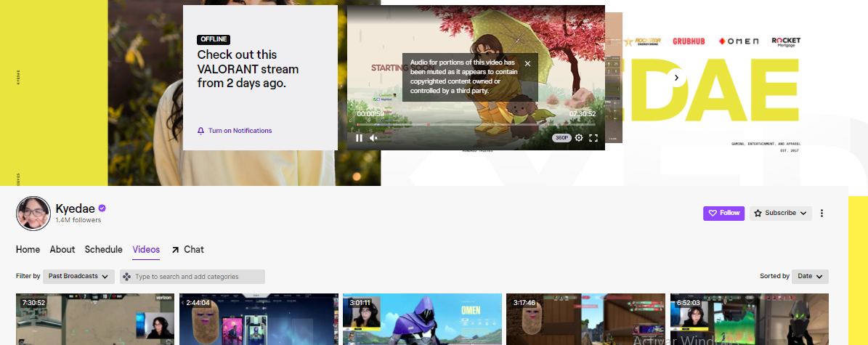
Task: Expand the Date sort dropdown
Action: (810, 276)
